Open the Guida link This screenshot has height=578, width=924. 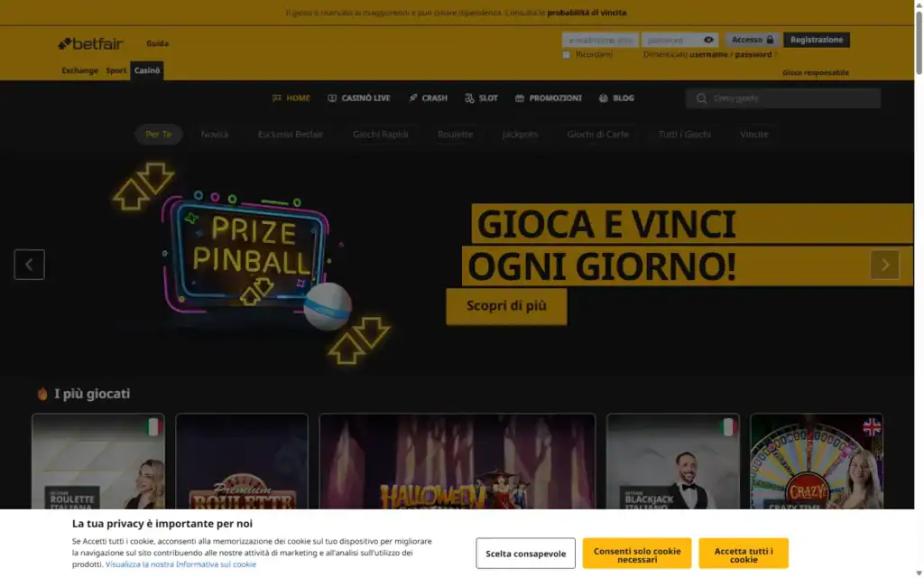[x=157, y=43]
